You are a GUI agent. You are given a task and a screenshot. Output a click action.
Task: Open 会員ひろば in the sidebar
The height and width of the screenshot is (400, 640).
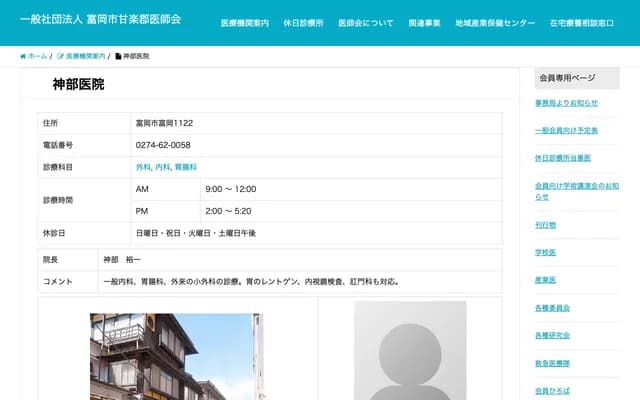click(x=552, y=391)
